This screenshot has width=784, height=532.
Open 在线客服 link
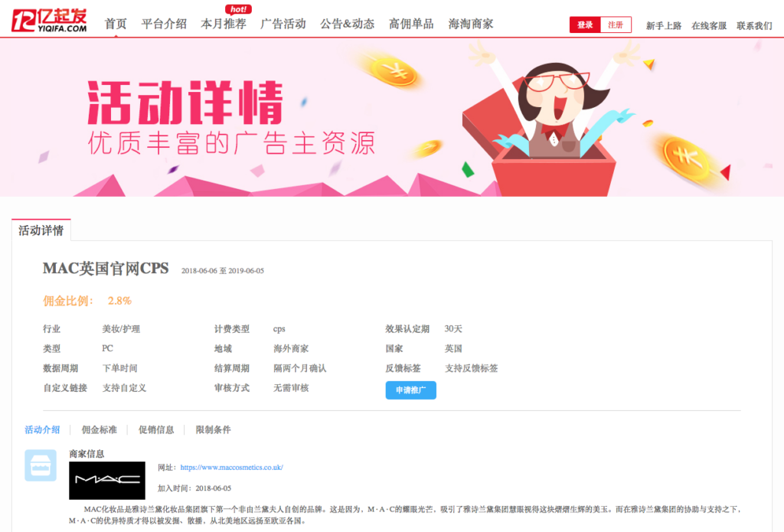click(x=709, y=25)
